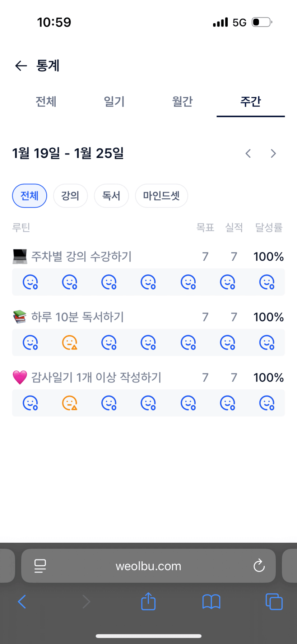Open Safari page format menu icon

coord(40,566)
